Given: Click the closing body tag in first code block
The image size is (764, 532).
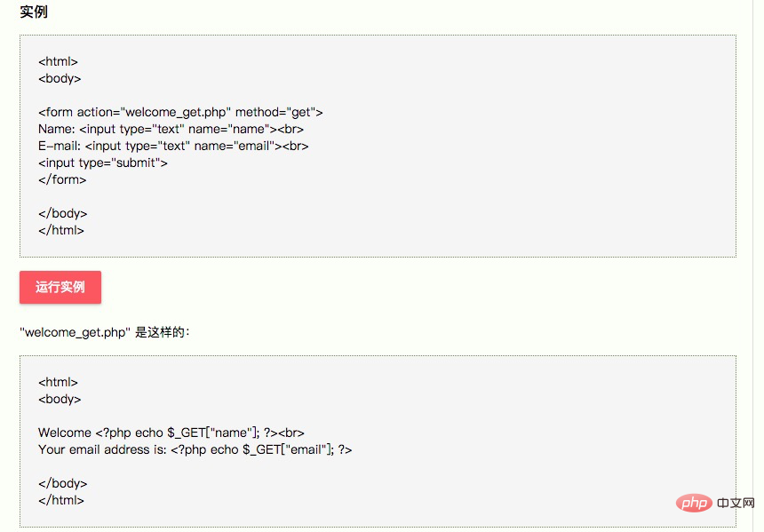Looking at the screenshot, I should tap(63, 213).
